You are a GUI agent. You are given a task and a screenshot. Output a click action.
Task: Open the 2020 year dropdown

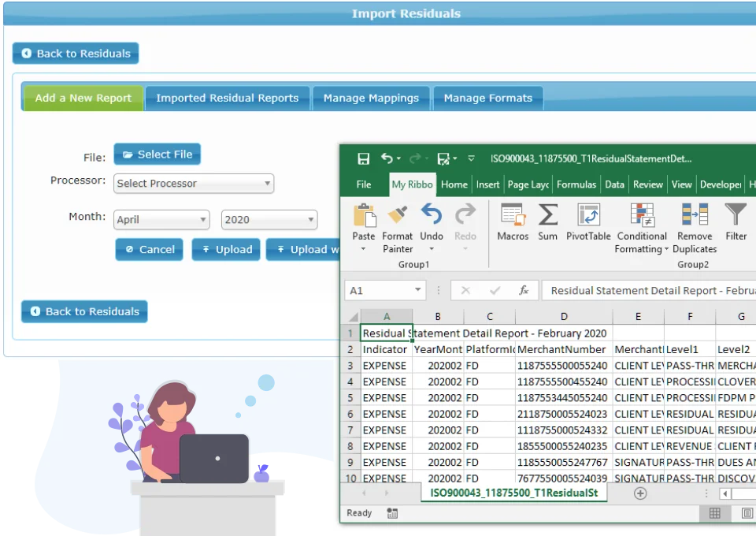(269, 219)
